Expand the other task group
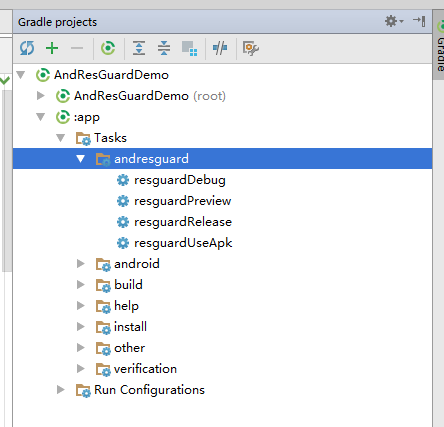 [81, 348]
